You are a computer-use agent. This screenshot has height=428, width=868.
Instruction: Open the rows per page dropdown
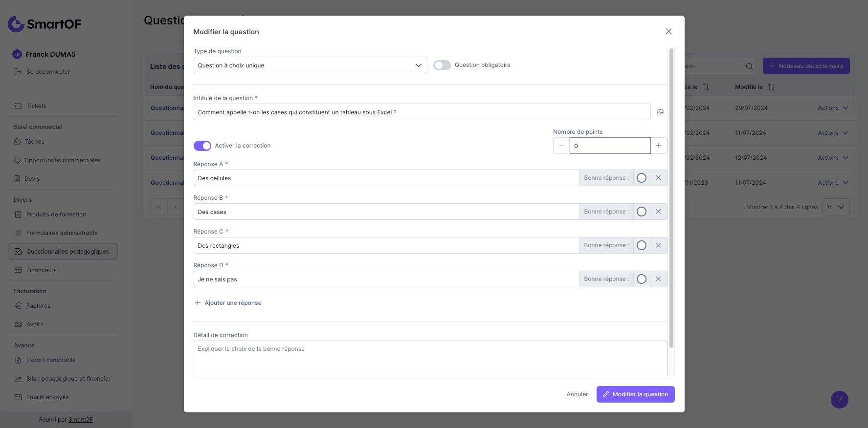(835, 207)
